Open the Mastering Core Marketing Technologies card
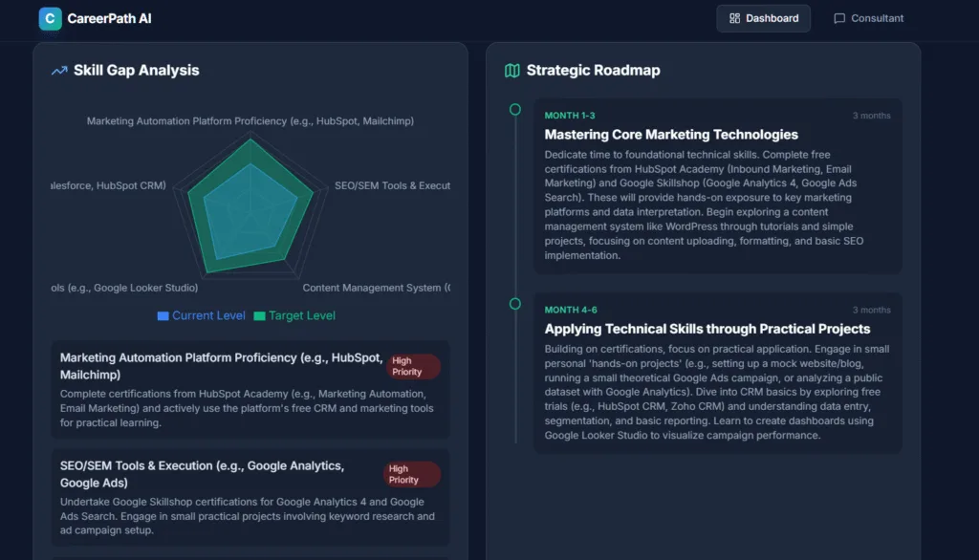Viewport: 979px width, 560px height. point(717,186)
